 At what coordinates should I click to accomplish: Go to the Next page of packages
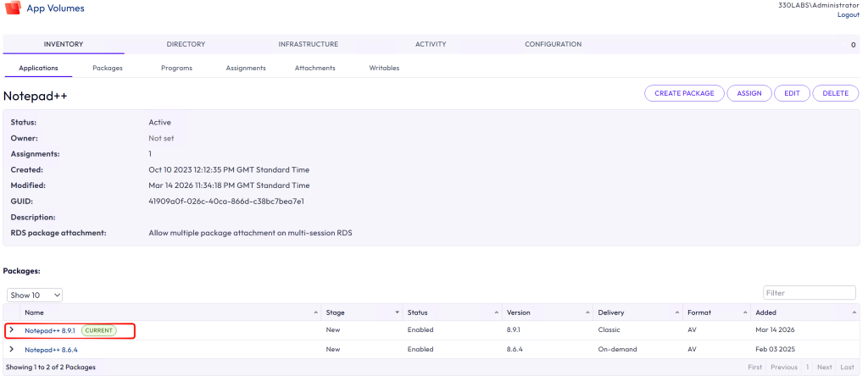(825, 367)
